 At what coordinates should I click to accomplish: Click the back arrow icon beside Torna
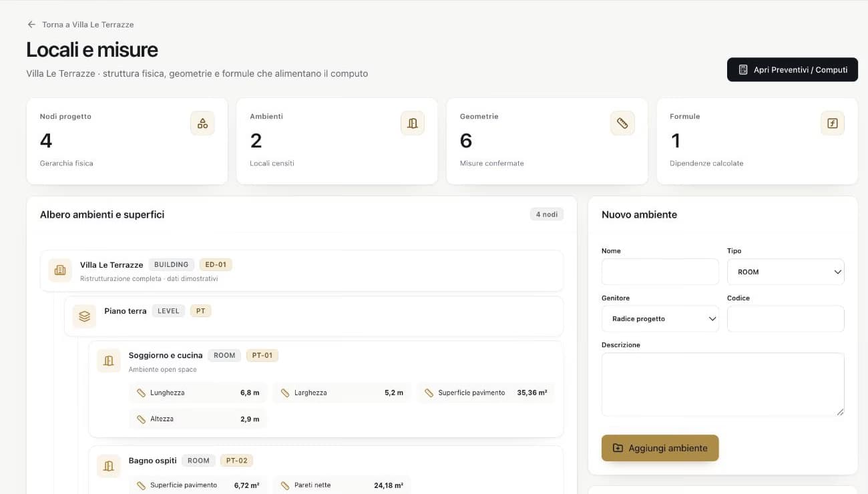coord(31,25)
